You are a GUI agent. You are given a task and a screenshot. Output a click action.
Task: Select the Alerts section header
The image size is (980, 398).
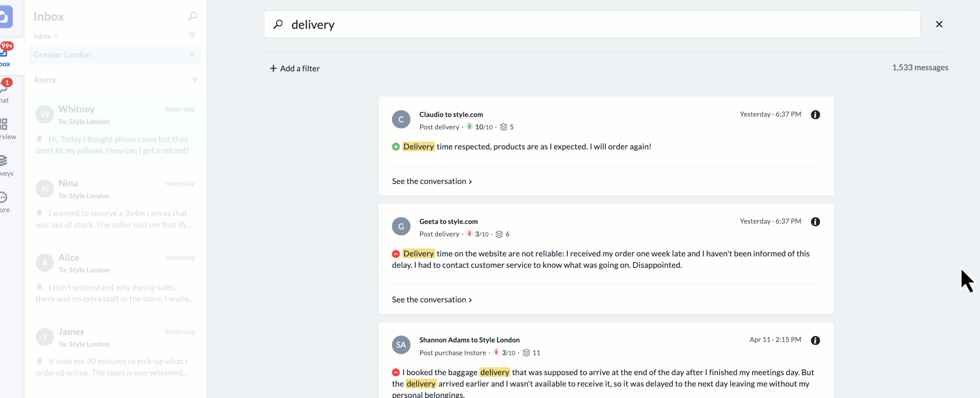point(45,80)
